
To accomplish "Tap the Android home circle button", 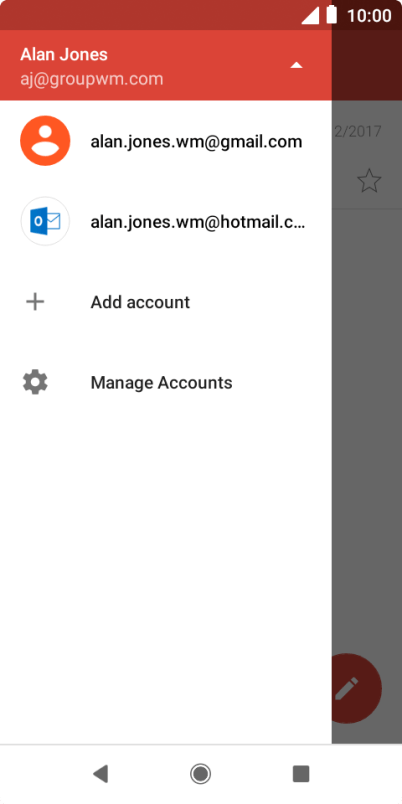I will point(200,773).
